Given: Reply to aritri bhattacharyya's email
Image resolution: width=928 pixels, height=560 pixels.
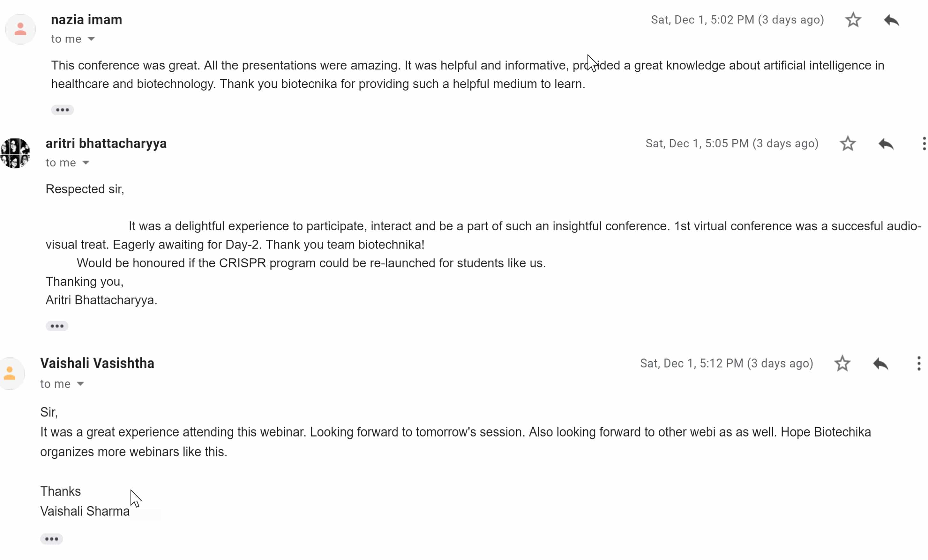Looking at the screenshot, I should (x=886, y=144).
